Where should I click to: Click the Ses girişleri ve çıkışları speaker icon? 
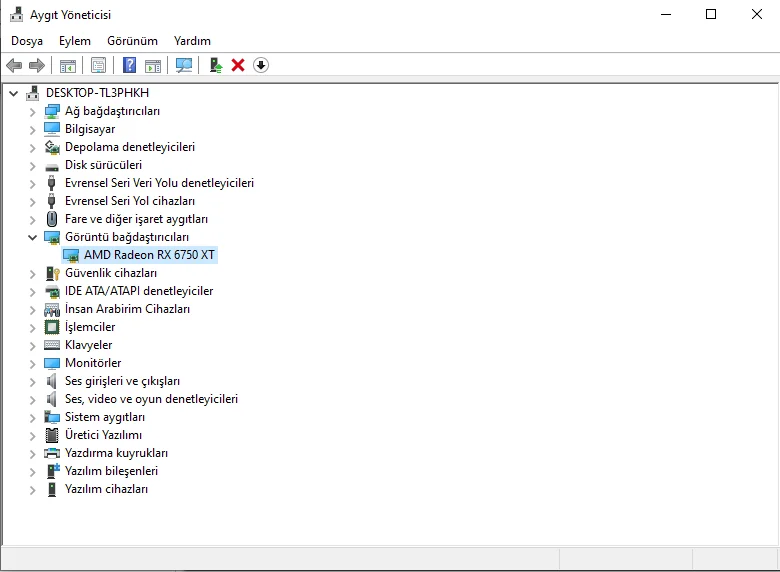pyautogui.click(x=51, y=381)
